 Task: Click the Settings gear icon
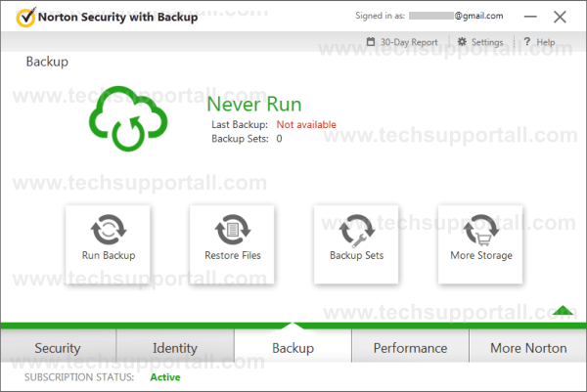pos(463,41)
